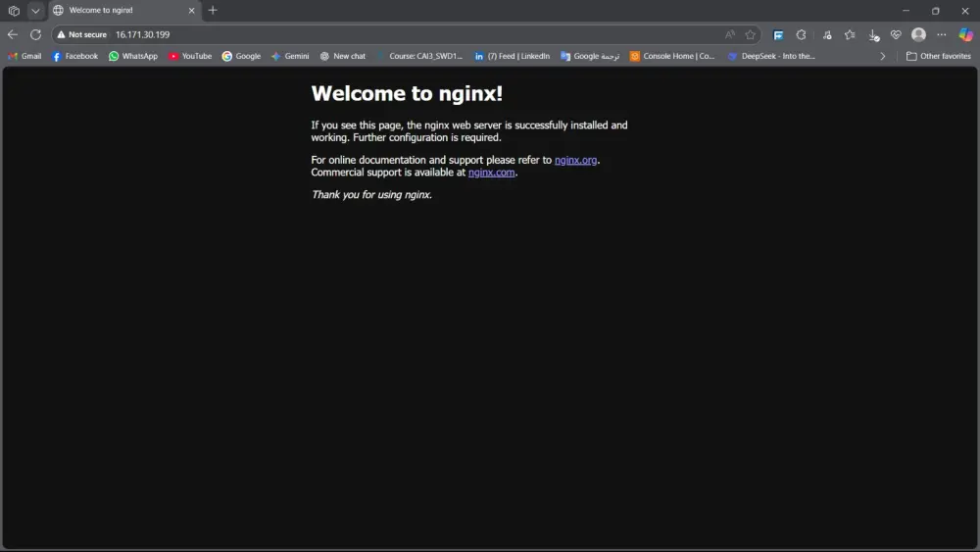Open the Extensions puzzle icon
980x552 pixels.
point(801,35)
